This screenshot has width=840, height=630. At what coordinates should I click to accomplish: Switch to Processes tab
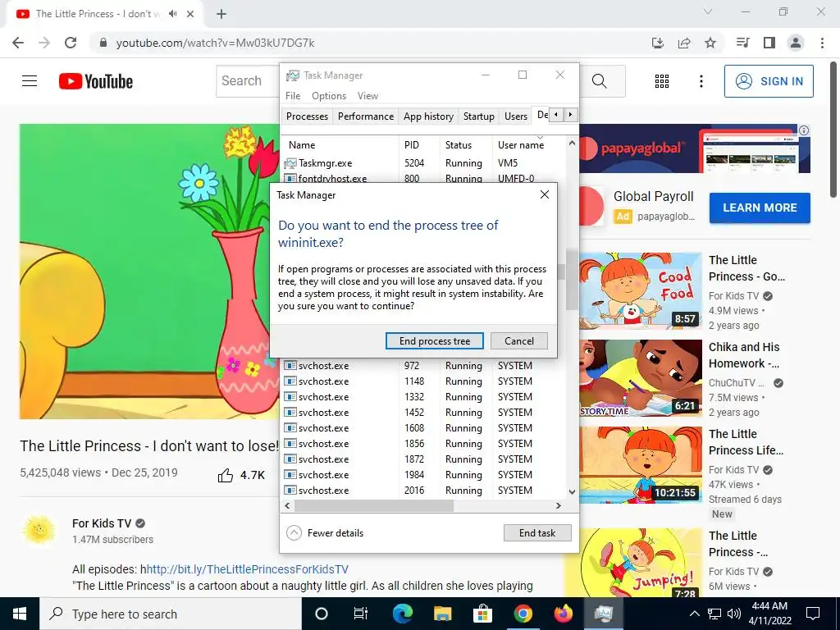pos(307,116)
